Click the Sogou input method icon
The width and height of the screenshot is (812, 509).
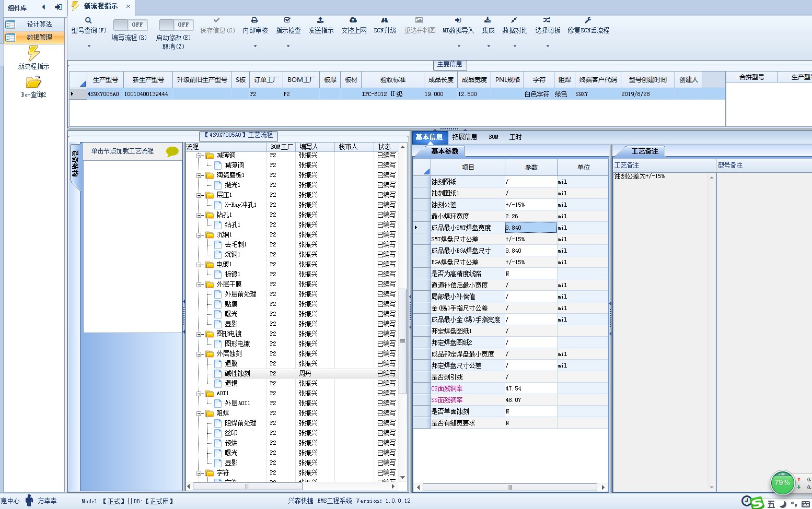coord(757,503)
